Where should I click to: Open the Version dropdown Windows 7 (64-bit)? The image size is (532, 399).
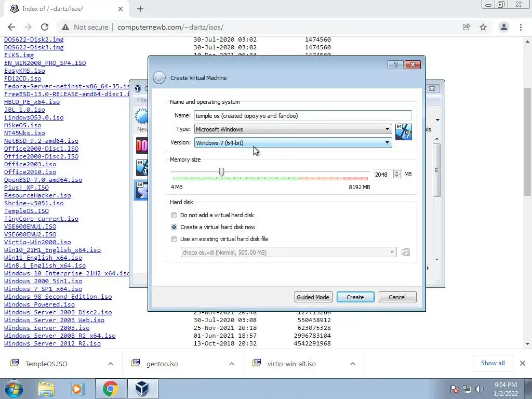tap(293, 142)
